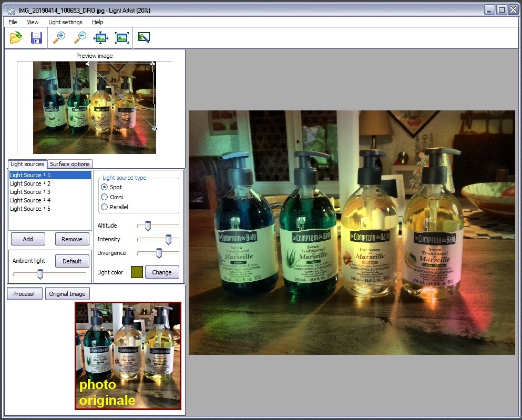
Task: Open an image file with folder icon
Action: [x=16, y=38]
